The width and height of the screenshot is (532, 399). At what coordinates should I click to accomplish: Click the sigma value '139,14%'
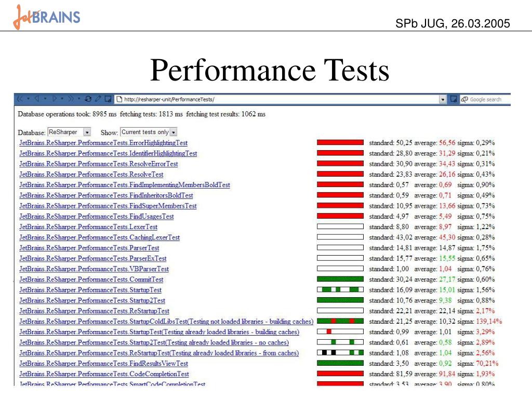pyautogui.click(x=489, y=322)
